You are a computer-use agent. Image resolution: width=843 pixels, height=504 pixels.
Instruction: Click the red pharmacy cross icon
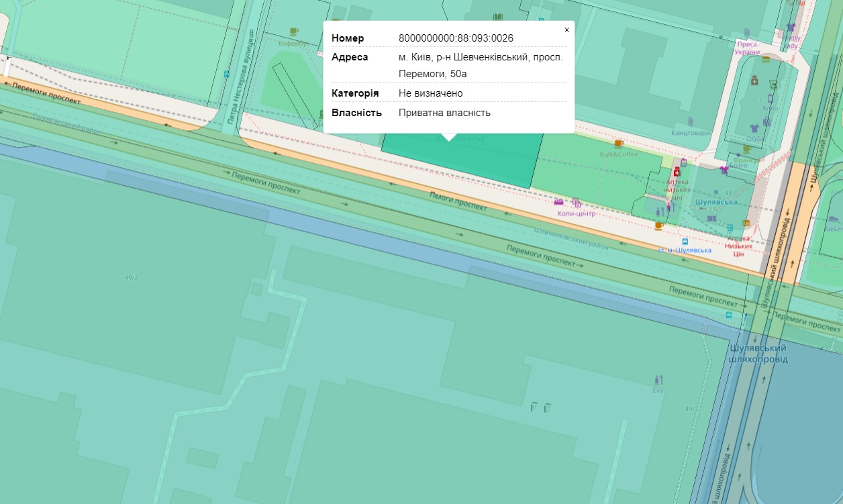pyautogui.click(x=677, y=172)
